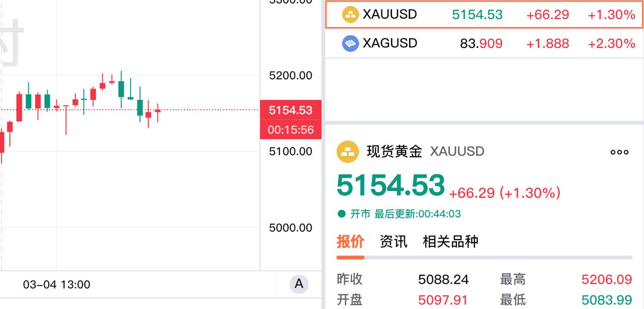644x309 pixels.
Task: Click the 'A' chart settings icon
Action: tap(298, 284)
